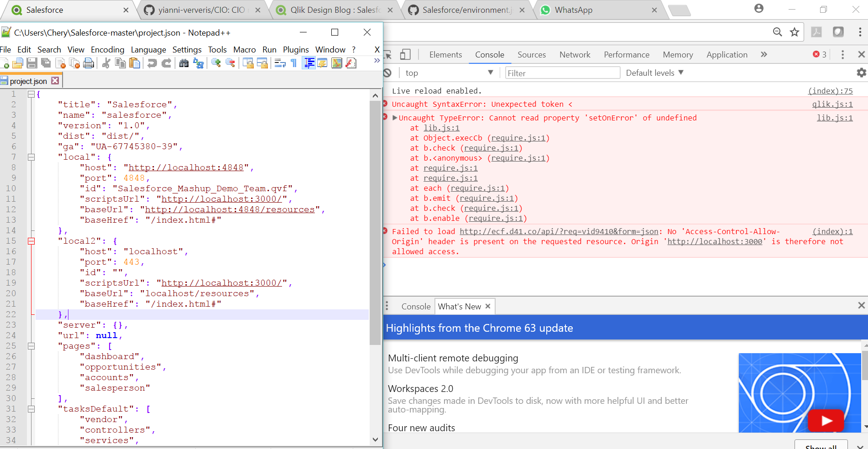Follow the ecf.d41.co API URL link
Image resolution: width=868 pixels, height=449 pixels.
click(559, 232)
